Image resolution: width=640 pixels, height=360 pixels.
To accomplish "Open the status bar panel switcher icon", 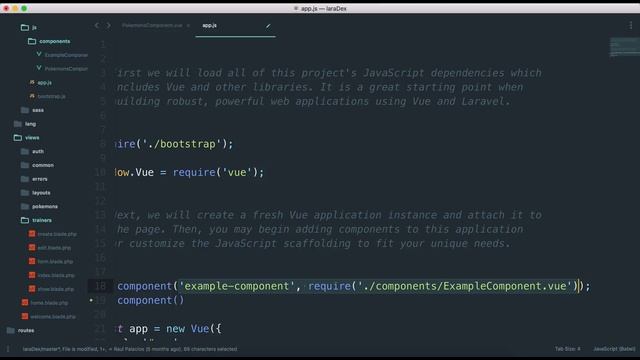I will point(8,349).
